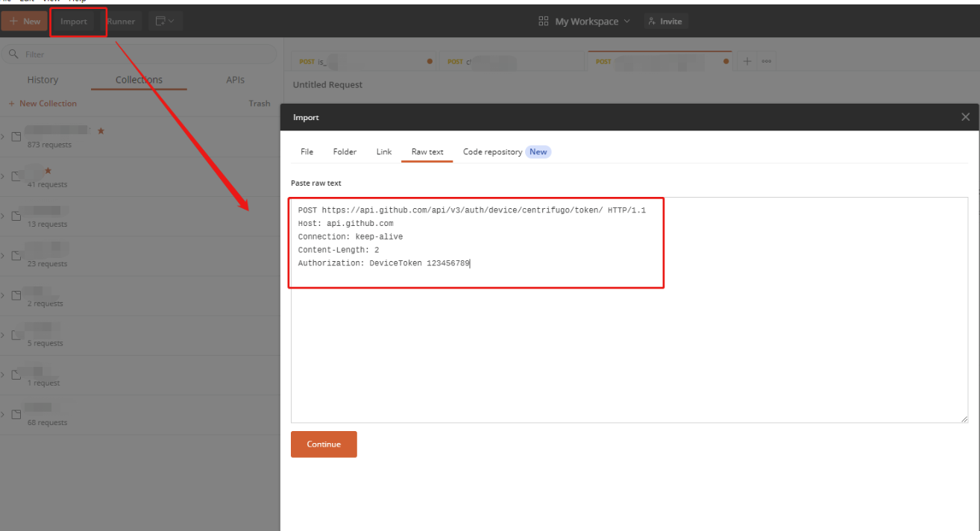
Task: Click the three-dot tab options icon
Action: point(765,60)
